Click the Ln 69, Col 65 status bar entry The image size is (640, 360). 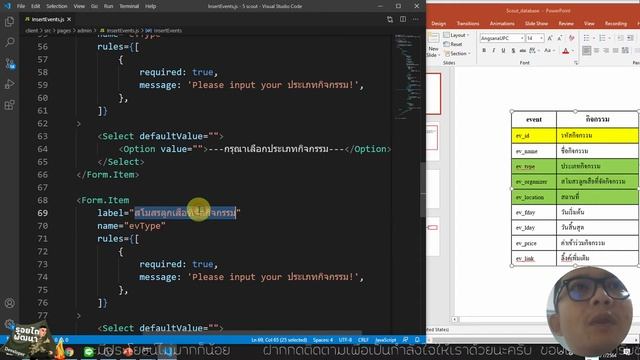[279, 340]
